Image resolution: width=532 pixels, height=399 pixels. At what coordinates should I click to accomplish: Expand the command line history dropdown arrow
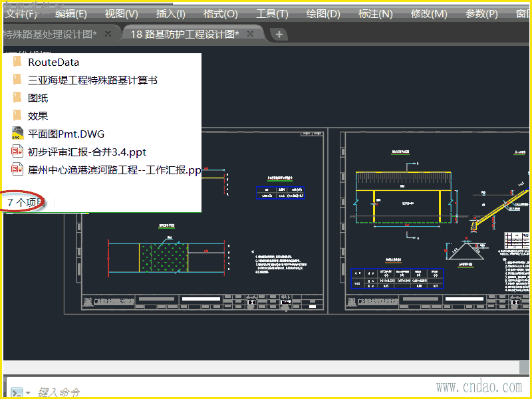click(x=28, y=393)
